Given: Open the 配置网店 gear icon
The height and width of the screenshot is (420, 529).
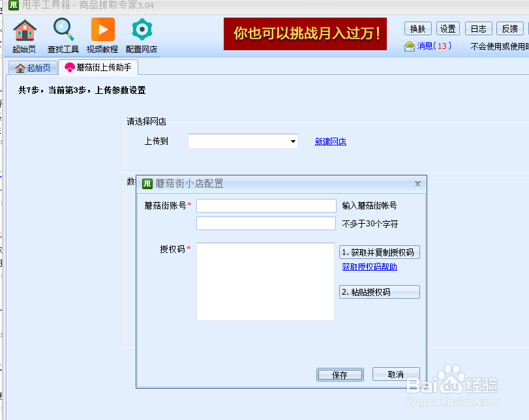Looking at the screenshot, I should tap(142, 36).
